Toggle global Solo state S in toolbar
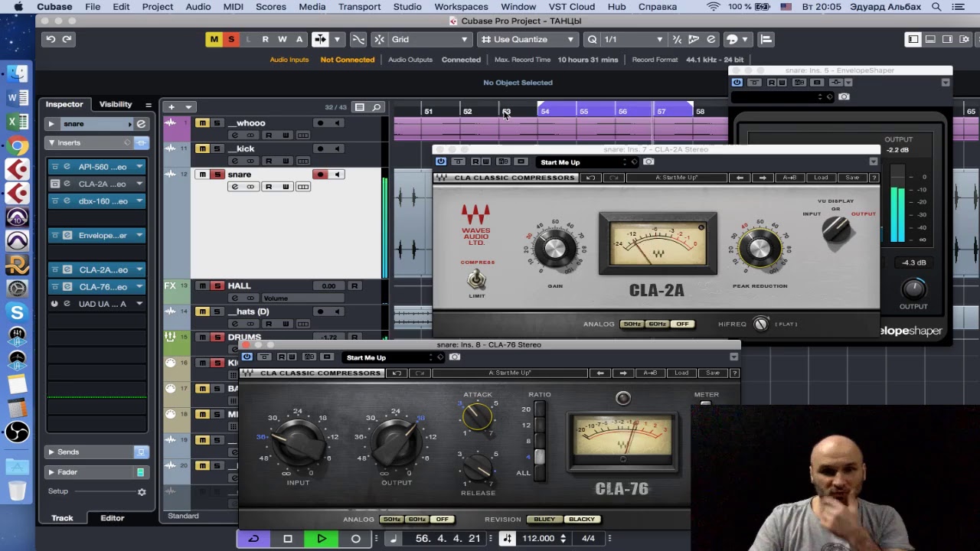Image resolution: width=980 pixels, height=551 pixels. [231, 39]
